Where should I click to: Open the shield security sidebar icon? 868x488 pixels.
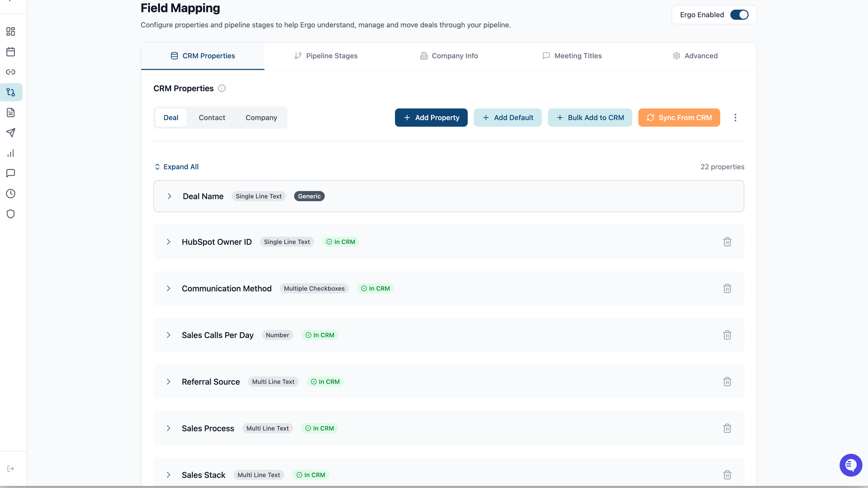(x=11, y=214)
